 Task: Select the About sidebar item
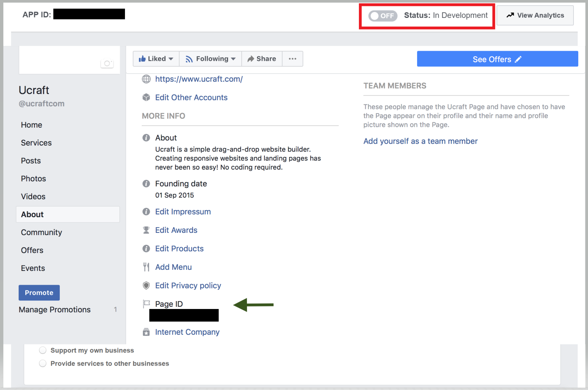coord(68,215)
